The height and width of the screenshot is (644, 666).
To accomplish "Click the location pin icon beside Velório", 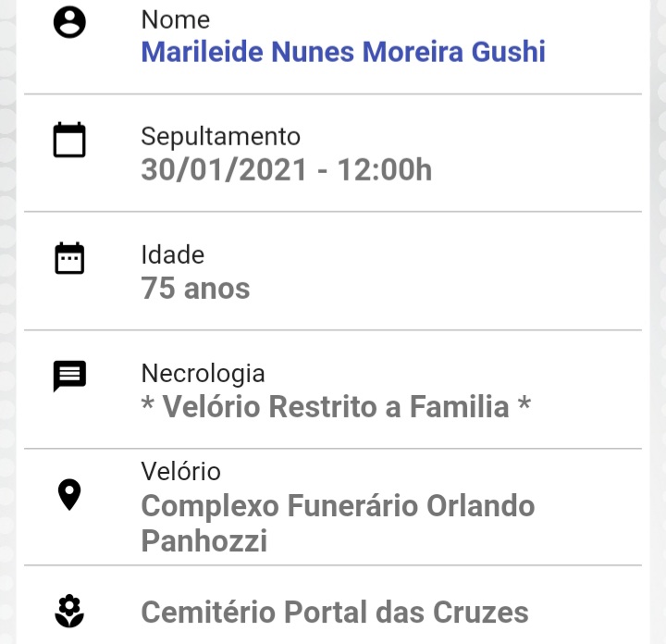I will [x=69, y=494].
